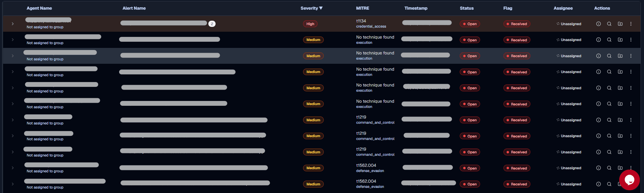The height and width of the screenshot is (193, 644).
Task: Sort by the Severity column header
Action: tap(311, 8)
